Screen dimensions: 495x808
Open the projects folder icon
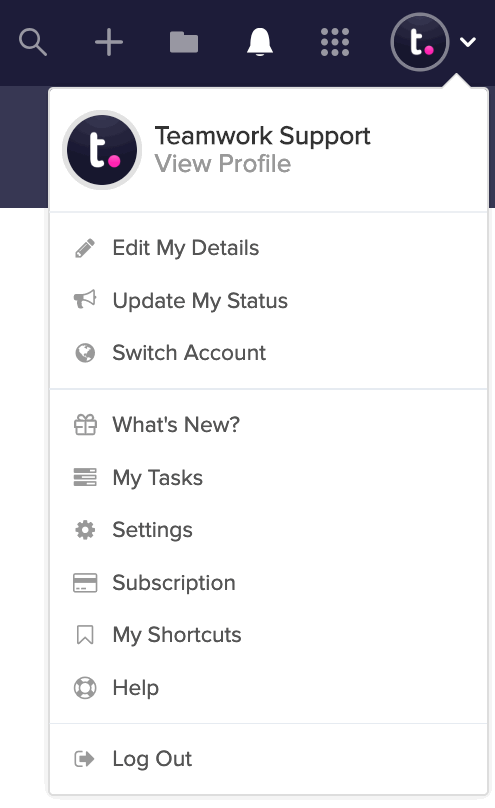(184, 42)
